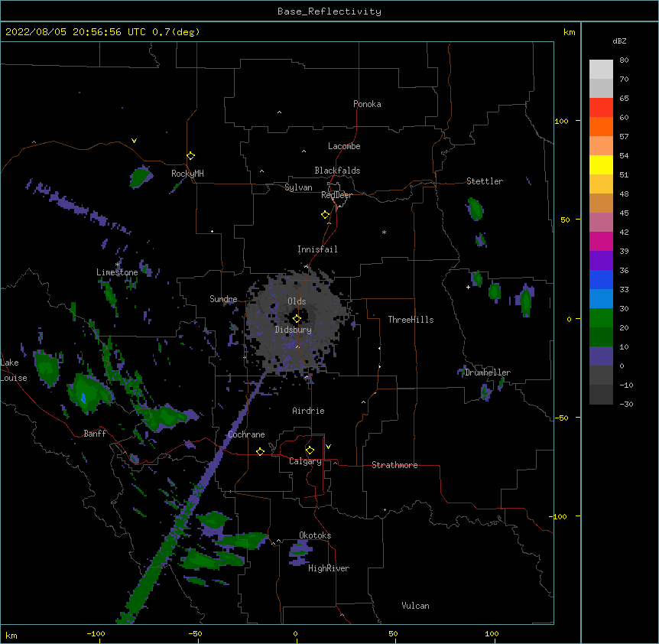The image size is (659, 644).
Task: Click the Airdrie city label
Action: point(308,411)
